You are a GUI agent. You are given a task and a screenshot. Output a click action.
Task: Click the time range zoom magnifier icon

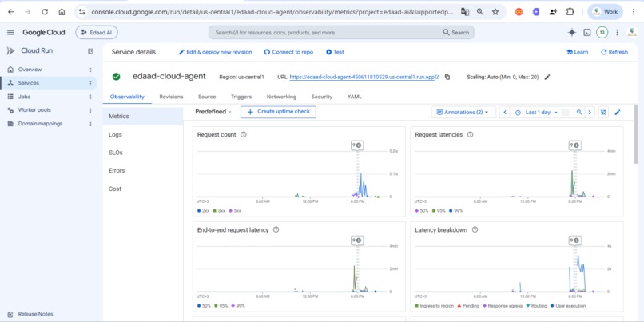[578, 112]
